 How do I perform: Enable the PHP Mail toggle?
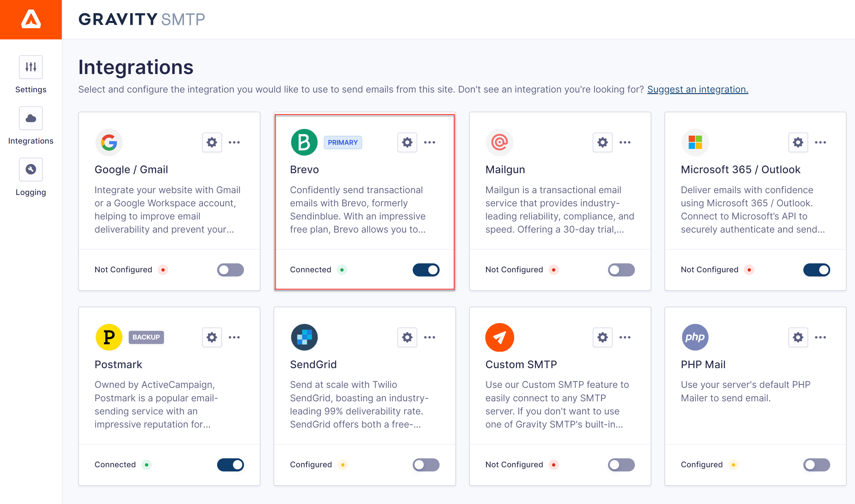[x=816, y=465]
